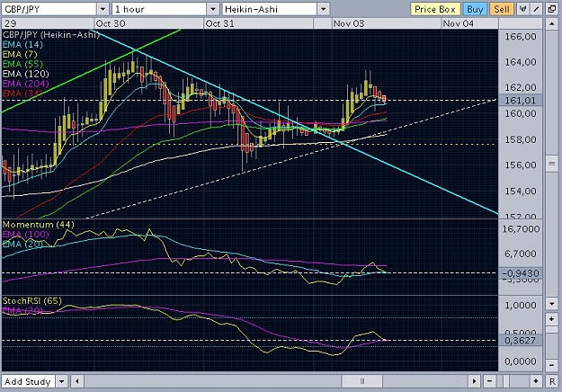562x392 pixels.
Task: Click the R reset button
Action: [x=552, y=381]
